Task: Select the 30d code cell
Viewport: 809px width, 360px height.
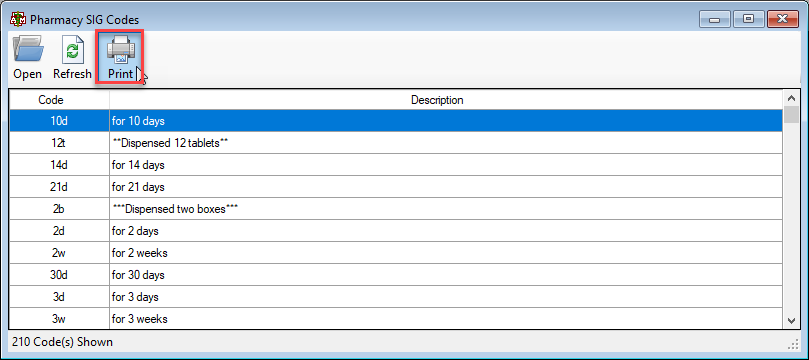Action: click(59, 275)
